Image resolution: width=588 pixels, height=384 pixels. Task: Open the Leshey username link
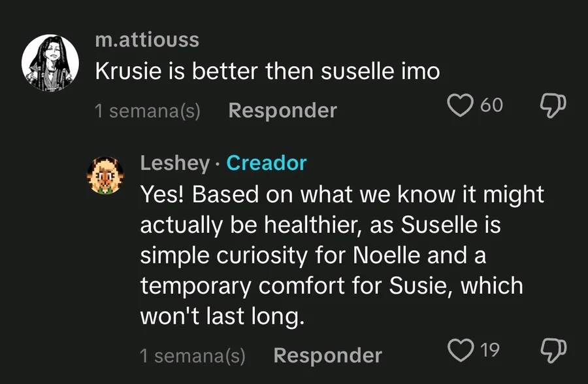coord(174,164)
